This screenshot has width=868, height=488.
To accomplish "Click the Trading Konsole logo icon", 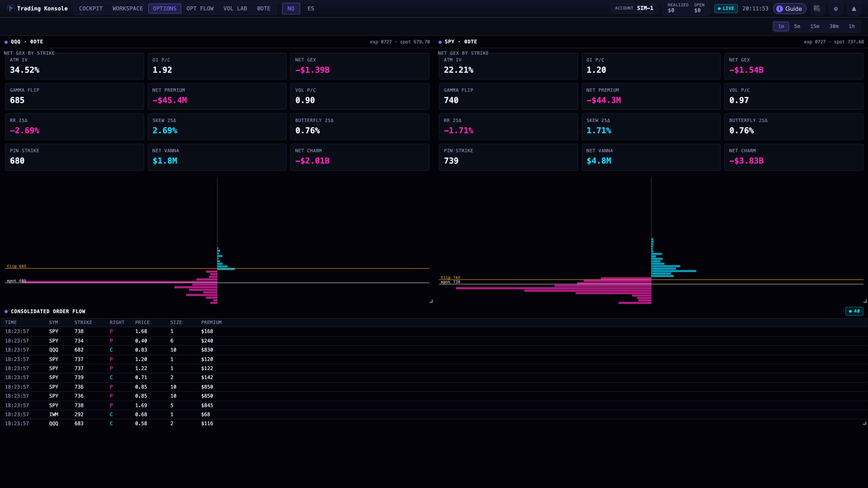I will click(x=10, y=8).
